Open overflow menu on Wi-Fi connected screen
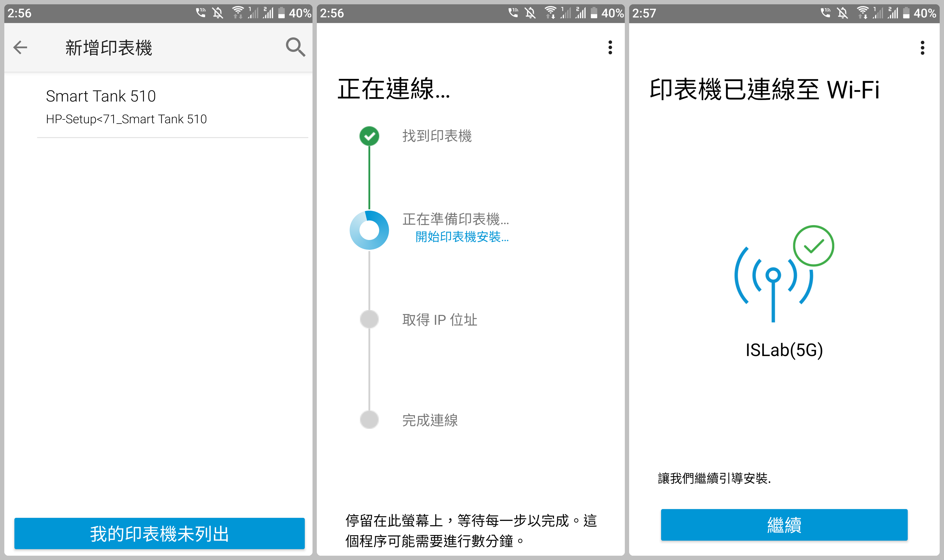 point(922,48)
